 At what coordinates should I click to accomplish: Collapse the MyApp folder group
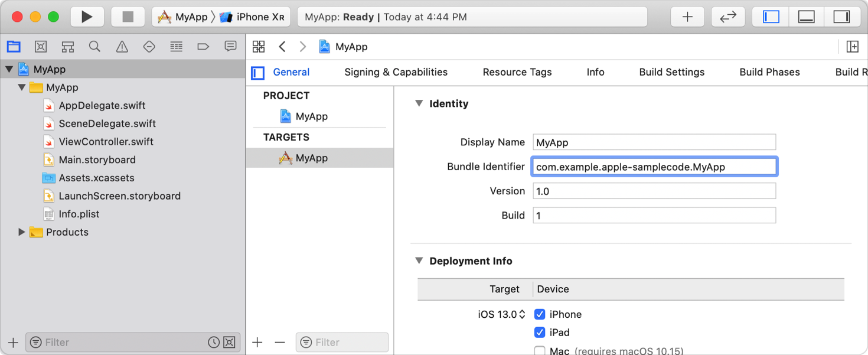(22, 87)
